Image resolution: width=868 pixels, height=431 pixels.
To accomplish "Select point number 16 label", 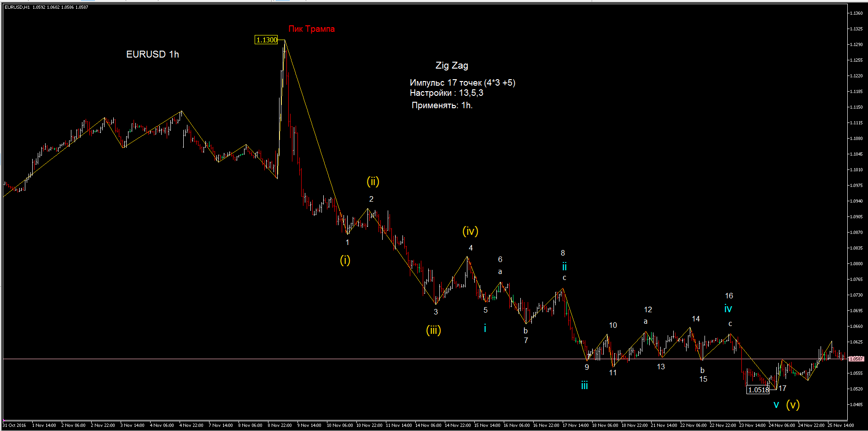I will click(x=729, y=296).
